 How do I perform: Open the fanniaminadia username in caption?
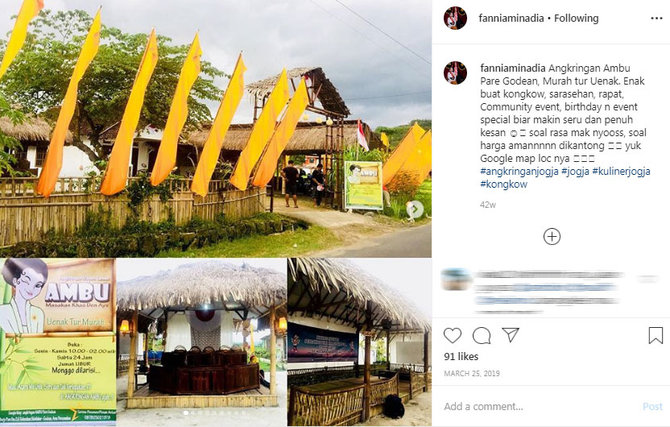(513, 68)
